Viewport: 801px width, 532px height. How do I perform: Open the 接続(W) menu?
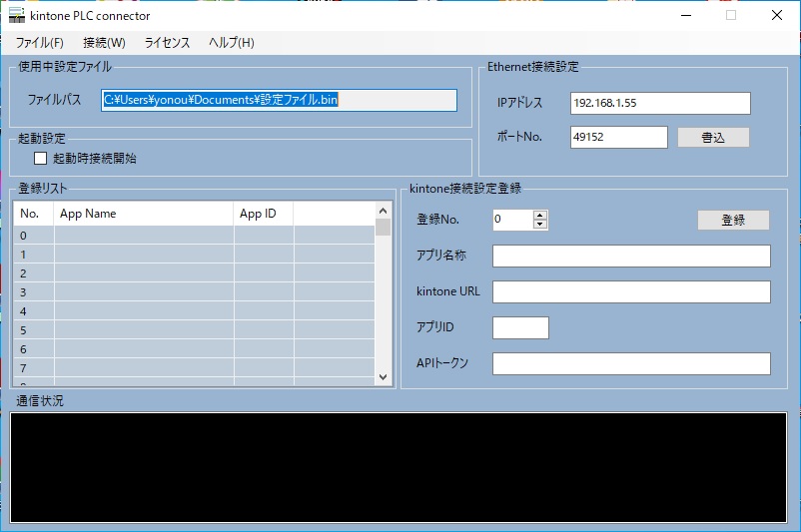click(x=104, y=43)
